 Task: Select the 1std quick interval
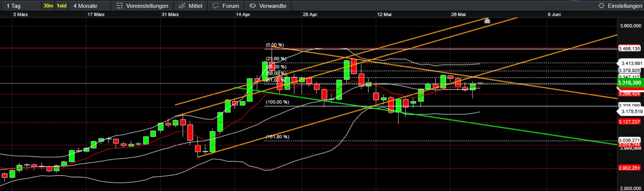(62, 6)
